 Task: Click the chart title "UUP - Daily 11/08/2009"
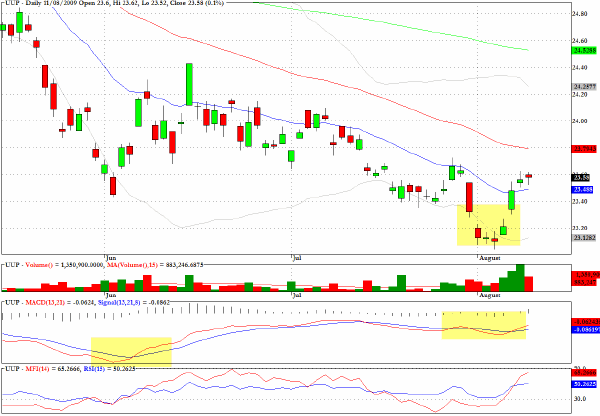[x=42, y=3]
